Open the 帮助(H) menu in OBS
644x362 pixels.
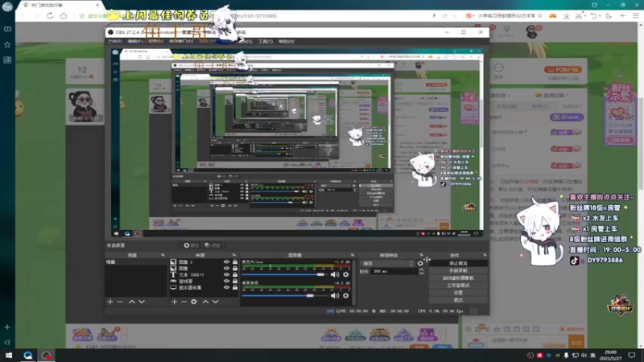(x=287, y=42)
